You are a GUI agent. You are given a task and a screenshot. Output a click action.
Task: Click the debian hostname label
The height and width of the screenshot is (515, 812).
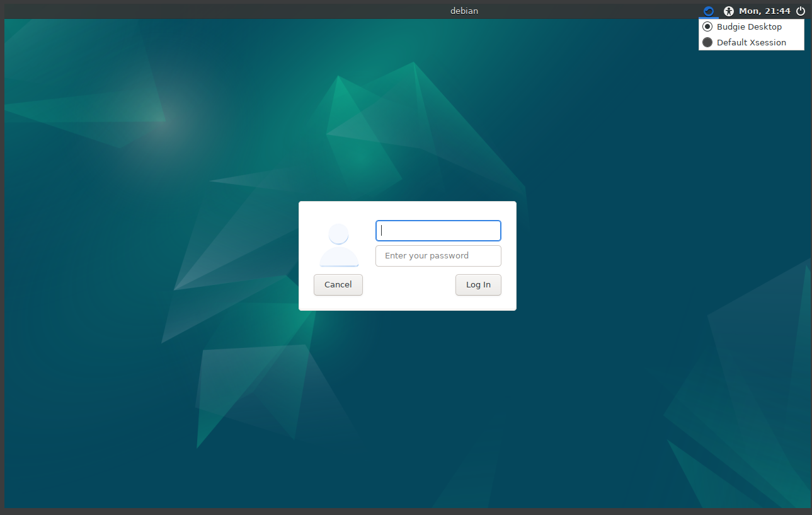pos(464,11)
